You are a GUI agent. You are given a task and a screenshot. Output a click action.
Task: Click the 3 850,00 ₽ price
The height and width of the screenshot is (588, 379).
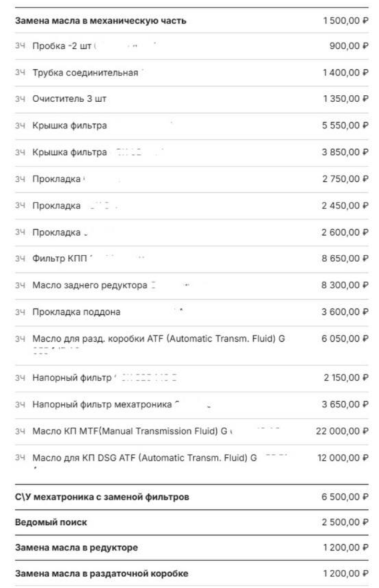click(344, 152)
